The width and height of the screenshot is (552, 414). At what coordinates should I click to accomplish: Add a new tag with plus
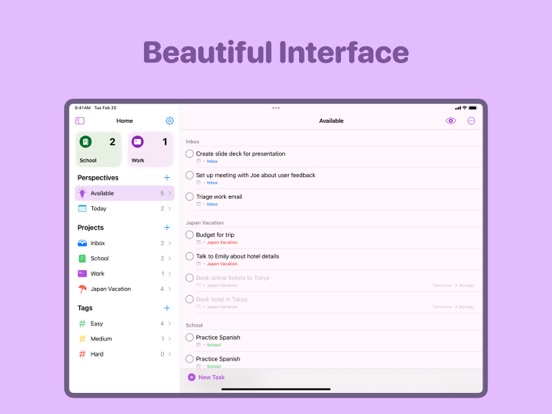point(167,308)
